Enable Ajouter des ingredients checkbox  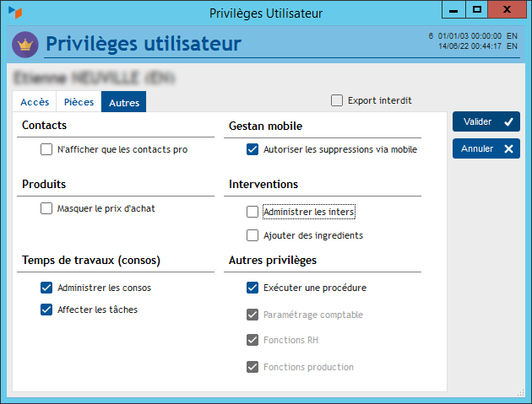pyautogui.click(x=252, y=235)
